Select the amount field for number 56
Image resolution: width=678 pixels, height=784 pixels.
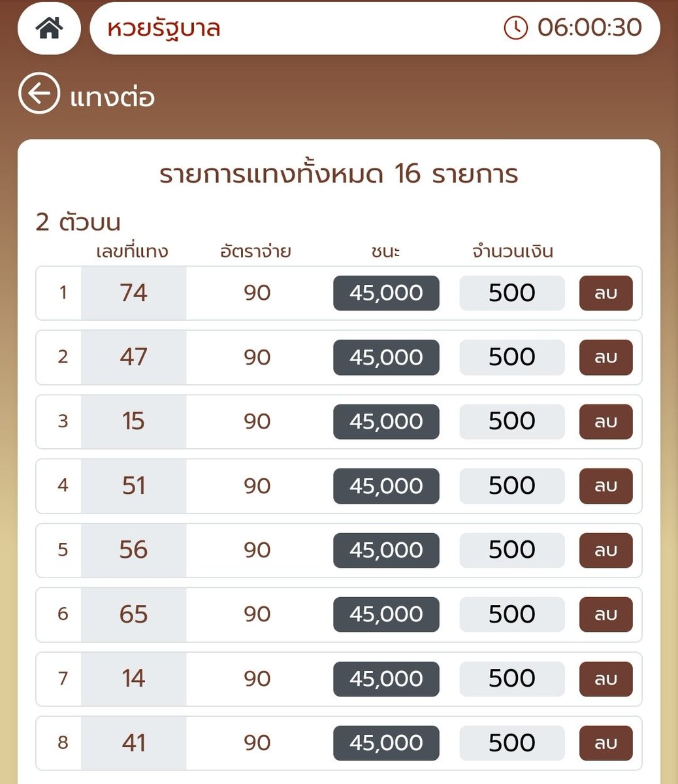512,550
